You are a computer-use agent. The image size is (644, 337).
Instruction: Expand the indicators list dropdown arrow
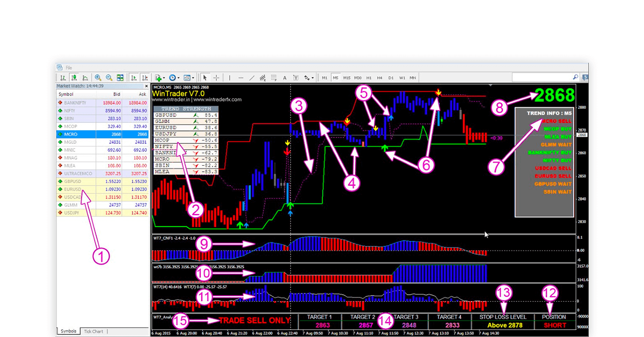(163, 78)
